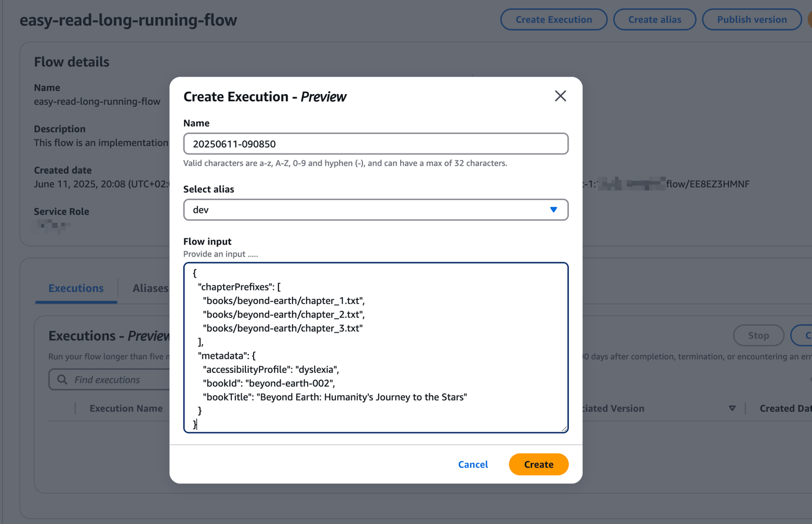Expand the alias dropdown chevron
The width and height of the screenshot is (812, 524).
(553, 209)
